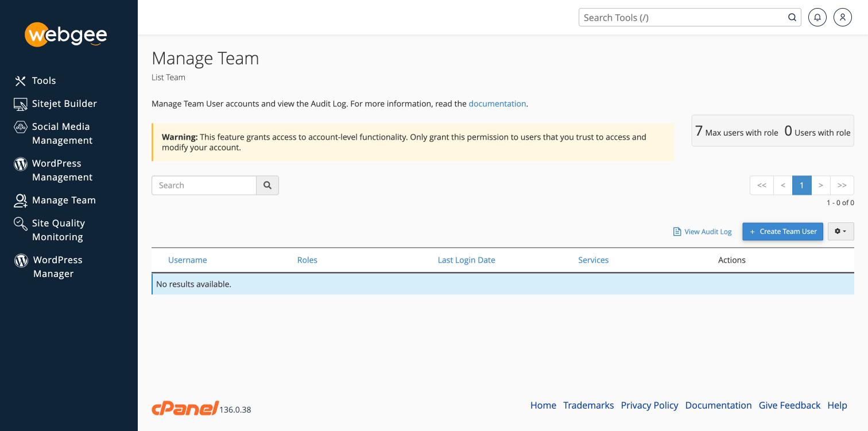Click WordPress Management sidebar icon
868x431 pixels.
(x=21, y=164)
